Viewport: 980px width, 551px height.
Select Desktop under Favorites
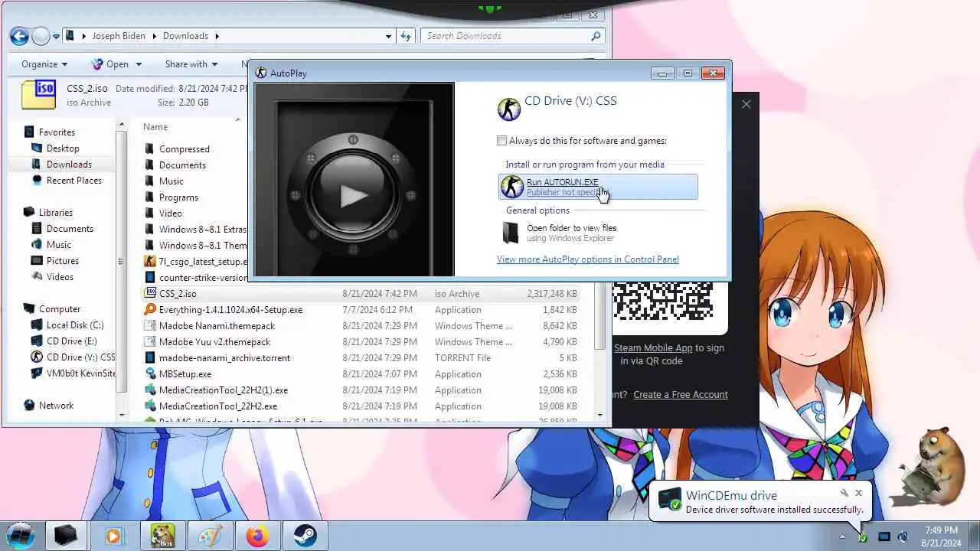[63, 148]
